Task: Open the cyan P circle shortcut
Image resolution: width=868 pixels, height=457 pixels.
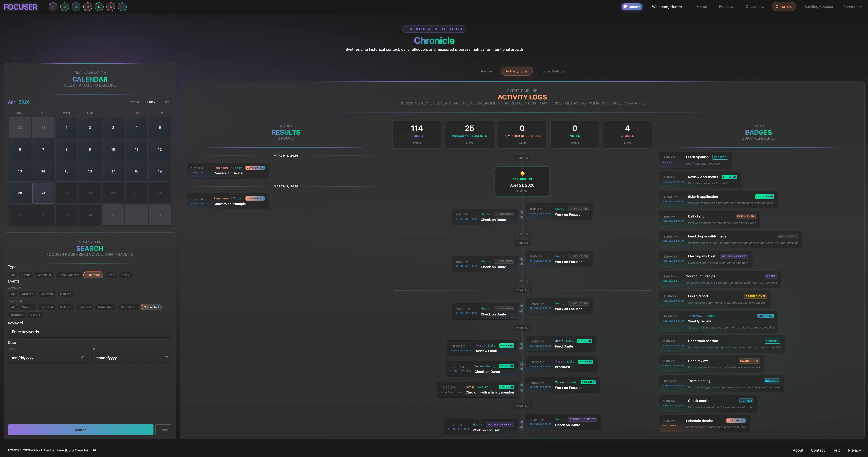Action: click(x=122, y=7)
